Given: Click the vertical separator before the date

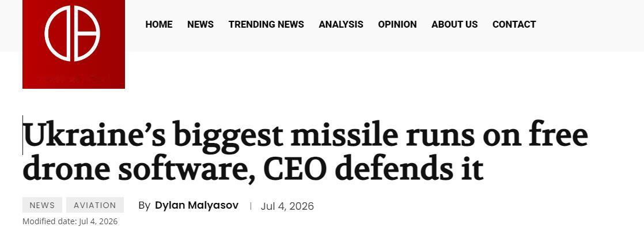Looking at the screenshot, I should 251,206.
